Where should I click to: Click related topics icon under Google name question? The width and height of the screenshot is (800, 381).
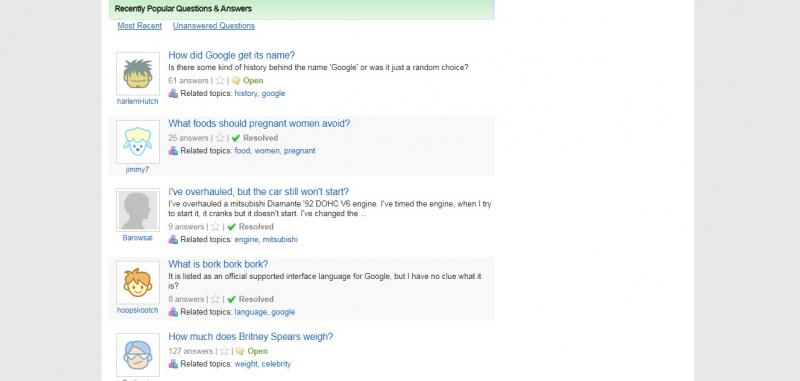[173, 93]
